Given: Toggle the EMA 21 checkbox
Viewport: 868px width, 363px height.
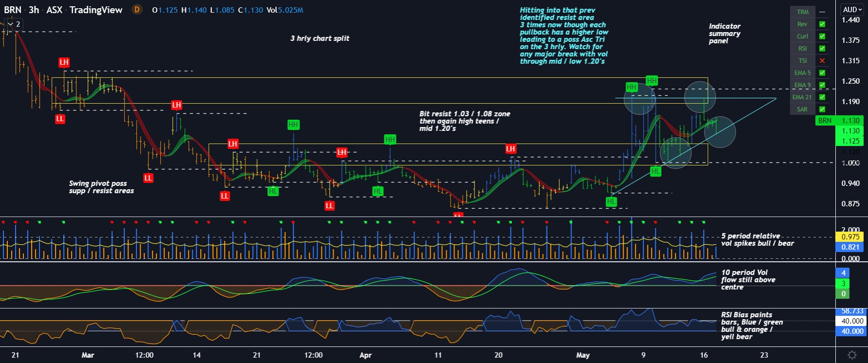Looking at the screenshot, I should click(x=822, y=97).
